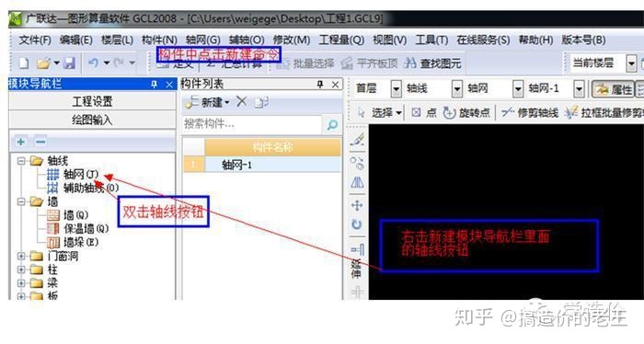Open the 文件(F) menu
This screenshot has width=644, height=344.
coord(35,40)
